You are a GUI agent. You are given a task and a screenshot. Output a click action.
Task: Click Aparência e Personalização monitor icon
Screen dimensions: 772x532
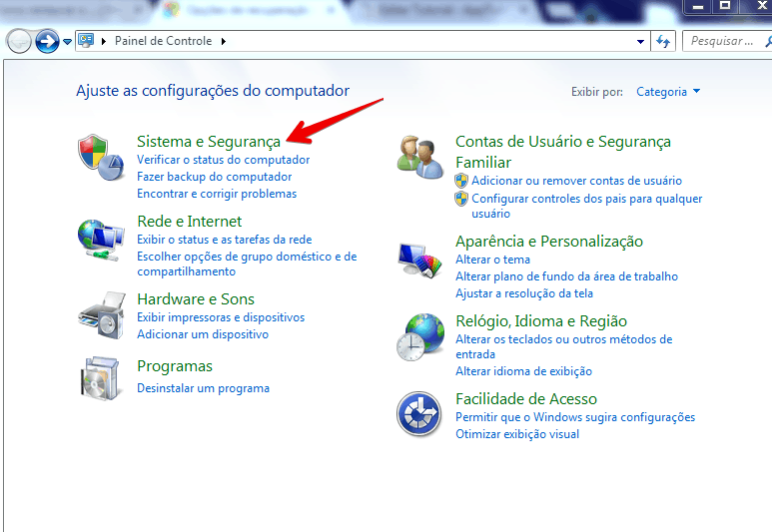coord(420,261)
